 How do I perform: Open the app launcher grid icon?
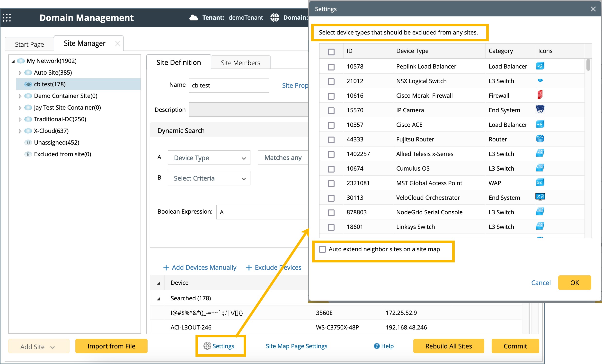tap(7, 18)
